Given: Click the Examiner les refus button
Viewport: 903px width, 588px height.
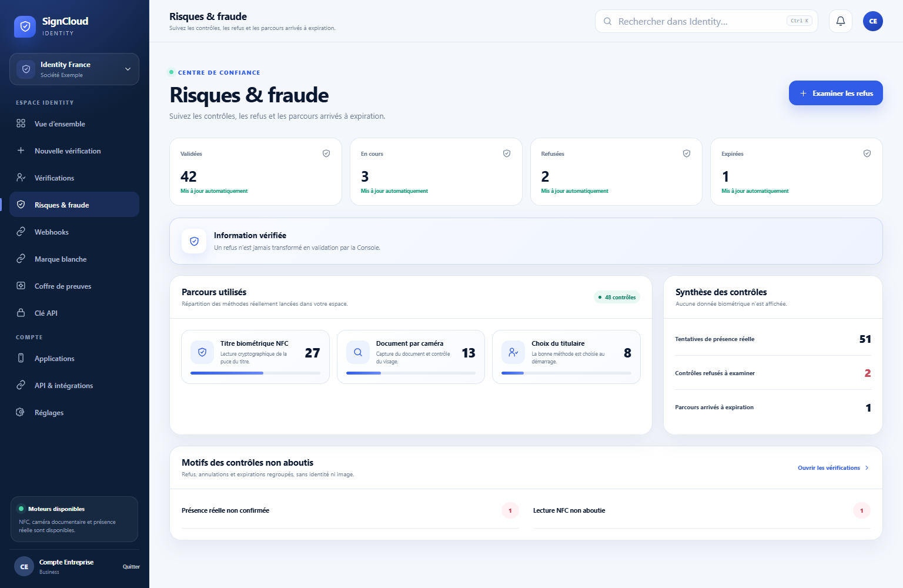Looking at the screenshot, I should [836, 93].
